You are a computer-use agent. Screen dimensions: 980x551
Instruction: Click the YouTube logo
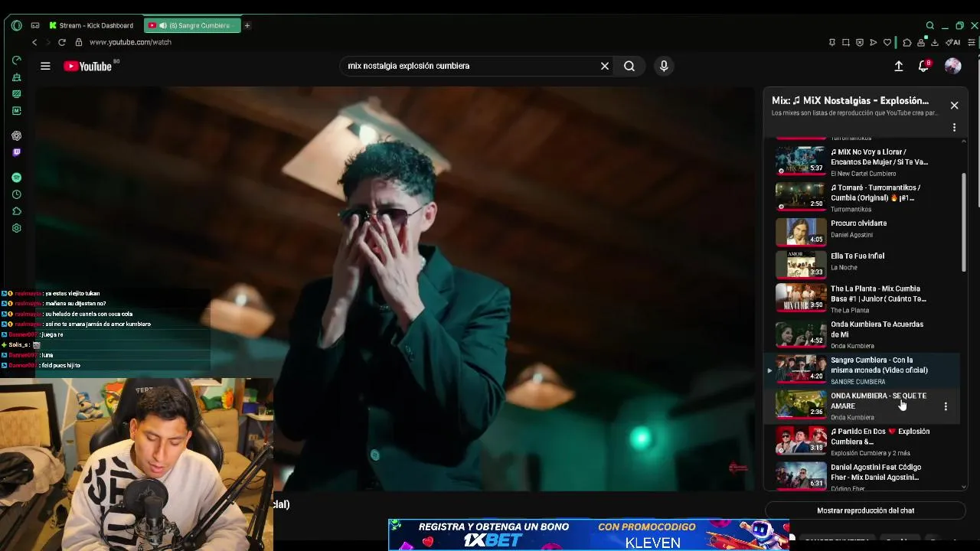[88, 67]
